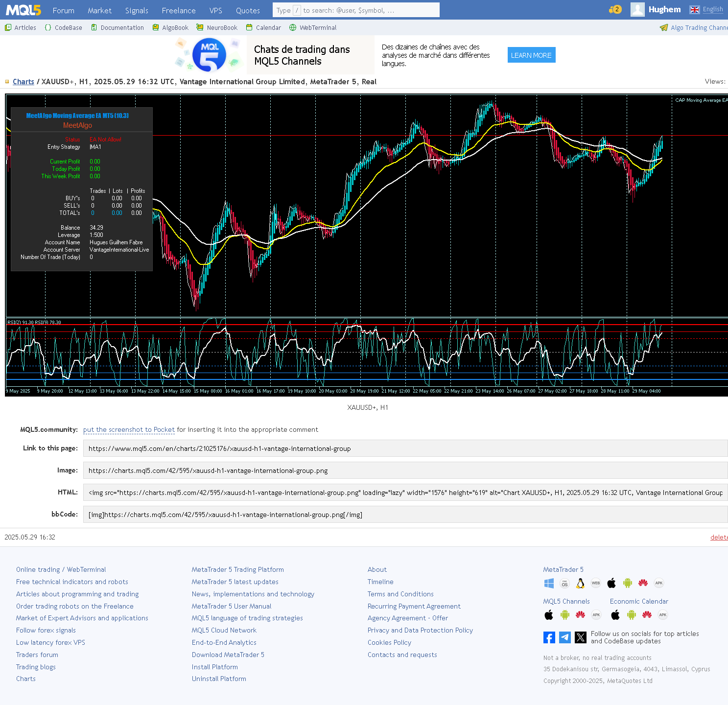The image size is (728, 705).
Task: Open 'Terms and Conditions' footer link
Action: coord(400,594)
